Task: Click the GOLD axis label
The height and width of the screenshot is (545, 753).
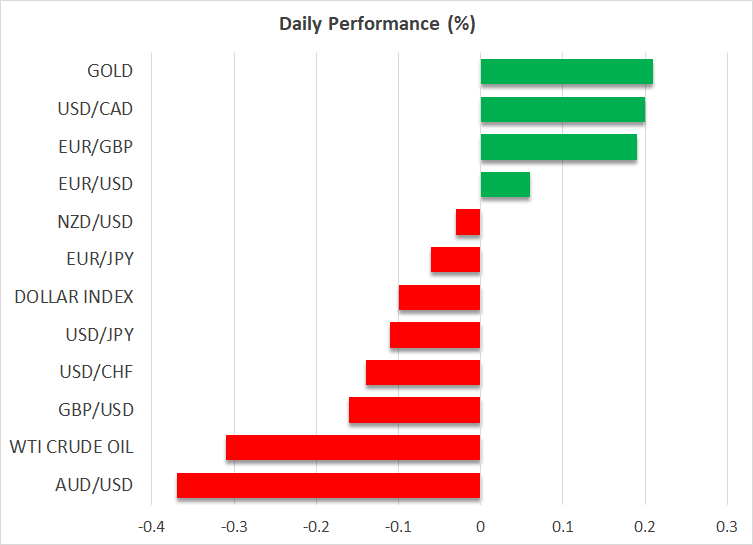Action: (110, 72)
